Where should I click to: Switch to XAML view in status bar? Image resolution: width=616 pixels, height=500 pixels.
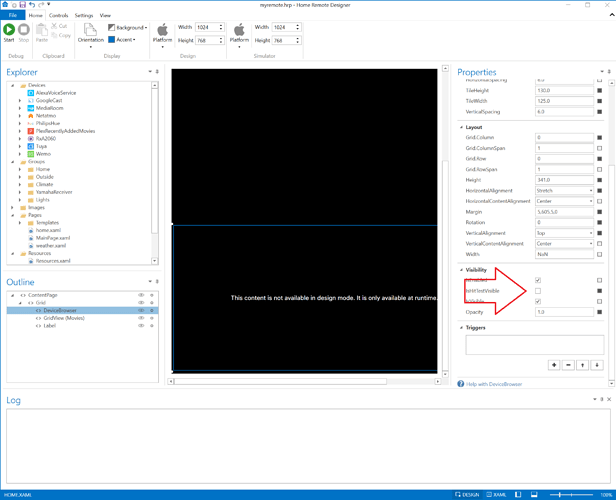(496, 495)
